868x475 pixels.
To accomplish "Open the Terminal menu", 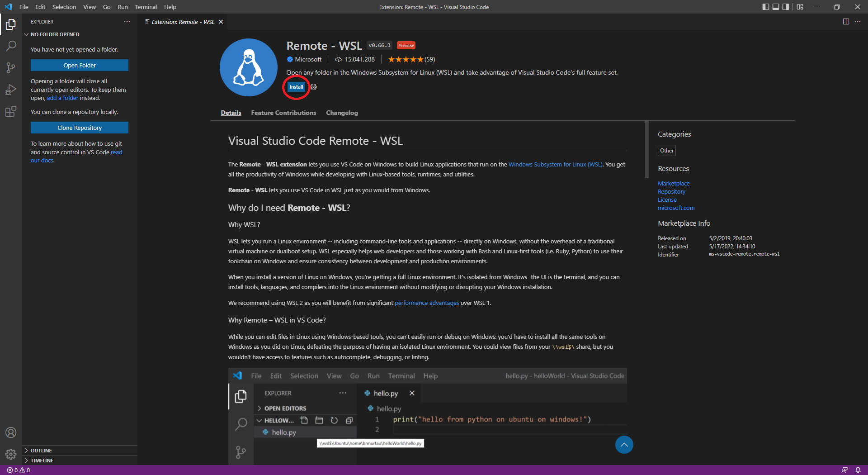I will click(x=146, y=7).
